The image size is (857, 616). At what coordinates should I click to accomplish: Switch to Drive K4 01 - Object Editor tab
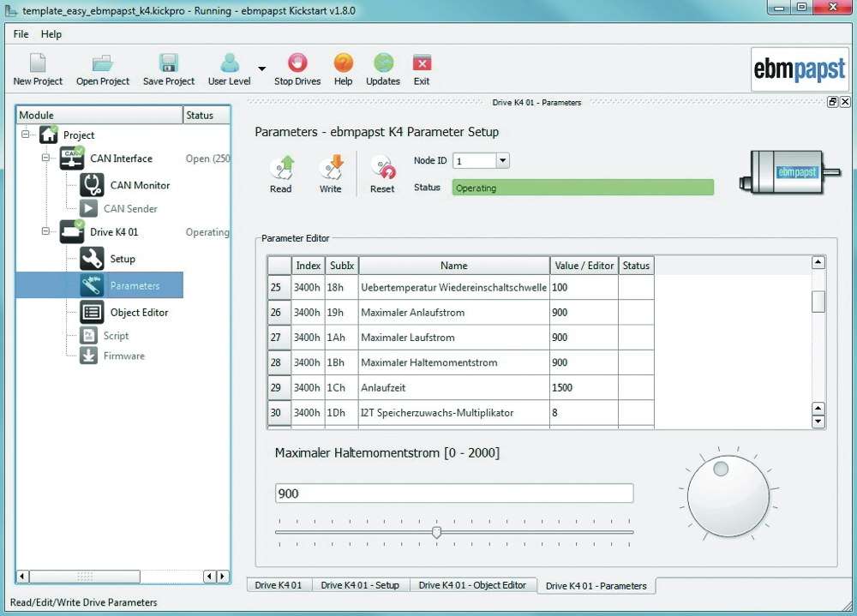(473, 585)
